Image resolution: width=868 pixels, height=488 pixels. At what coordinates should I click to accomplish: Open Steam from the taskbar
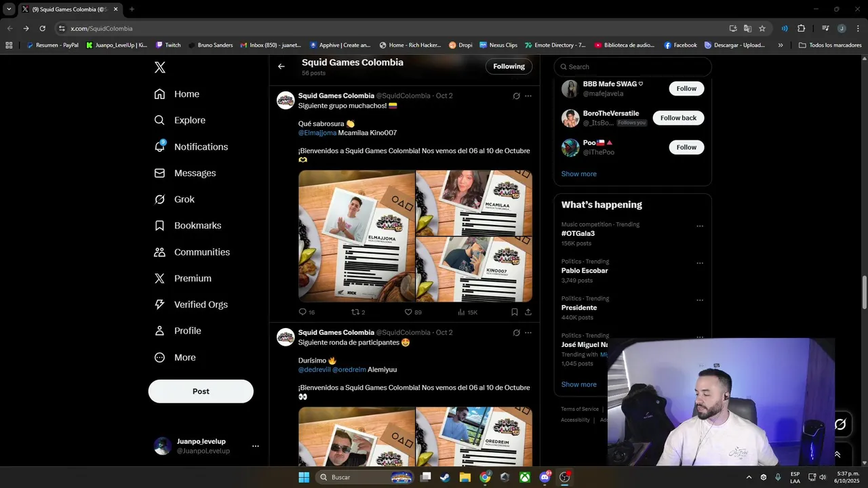click(445, 477)
